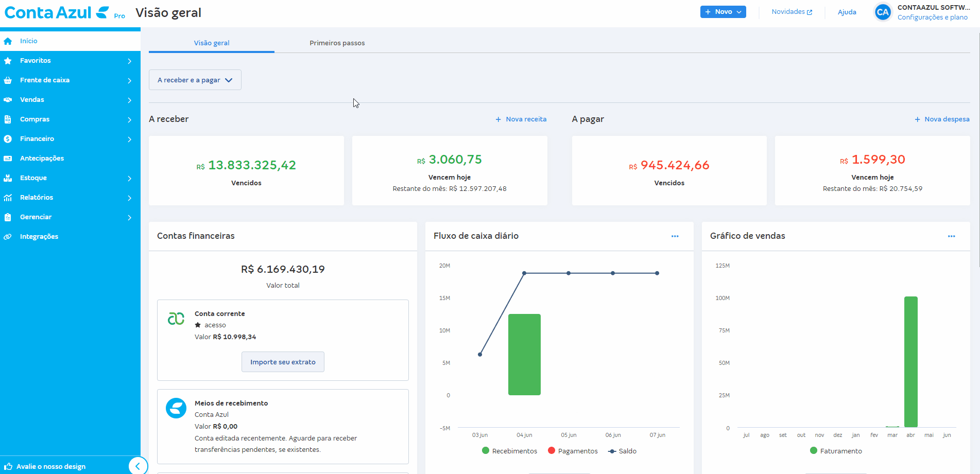980x474 pixels.
Task: Click the A receber Vencem hoje card R$ 3.060,75
Action: 450,171
